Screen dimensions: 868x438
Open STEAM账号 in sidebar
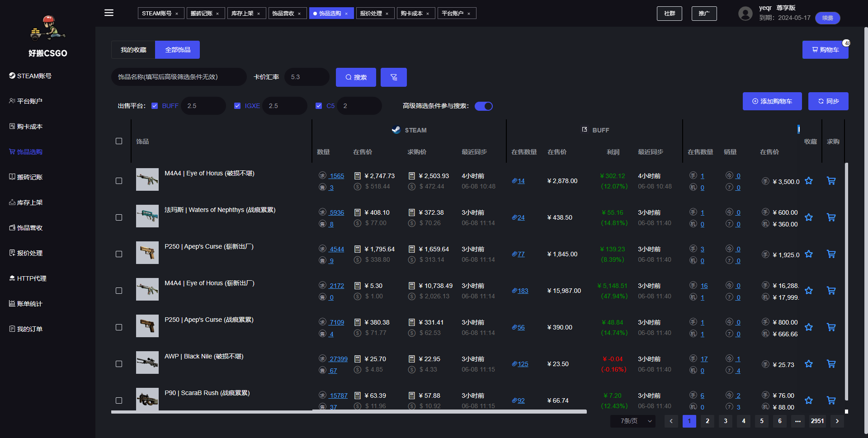(30, 76)
